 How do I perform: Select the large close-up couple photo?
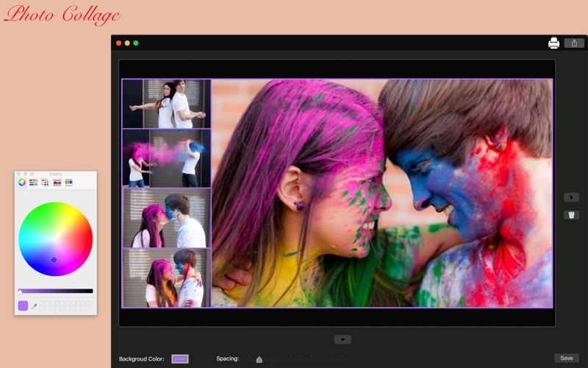pyautogui.click(x=381, y=193)
